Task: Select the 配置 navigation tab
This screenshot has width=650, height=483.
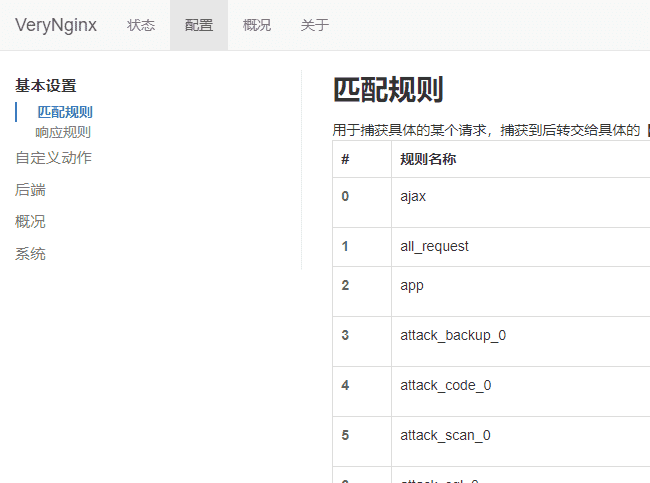Action: click(199, 25)
